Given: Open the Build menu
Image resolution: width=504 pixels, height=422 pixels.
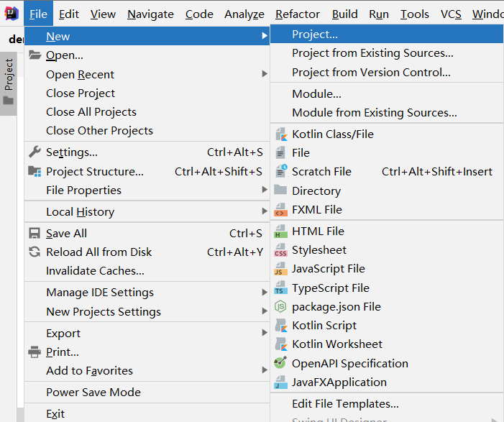Looking at the screenshot, I should click(345, 14).
